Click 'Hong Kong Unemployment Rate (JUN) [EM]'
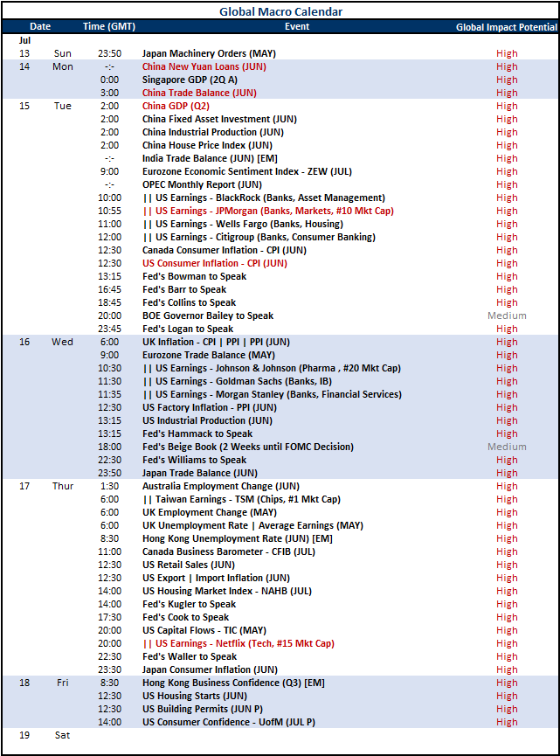Screen dimensions: 560x756 [x=237, y=538]
